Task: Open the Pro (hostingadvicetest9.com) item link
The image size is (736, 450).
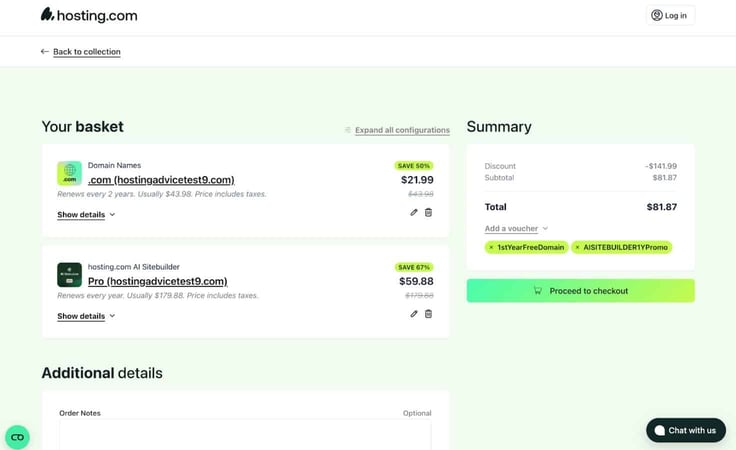Action: [158, 281]
